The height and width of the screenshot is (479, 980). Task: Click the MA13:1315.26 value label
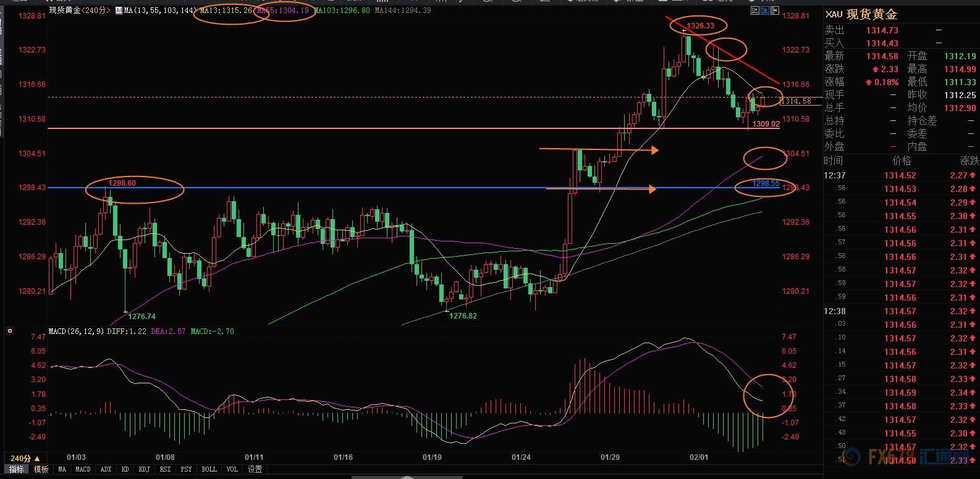click(226, 10)
